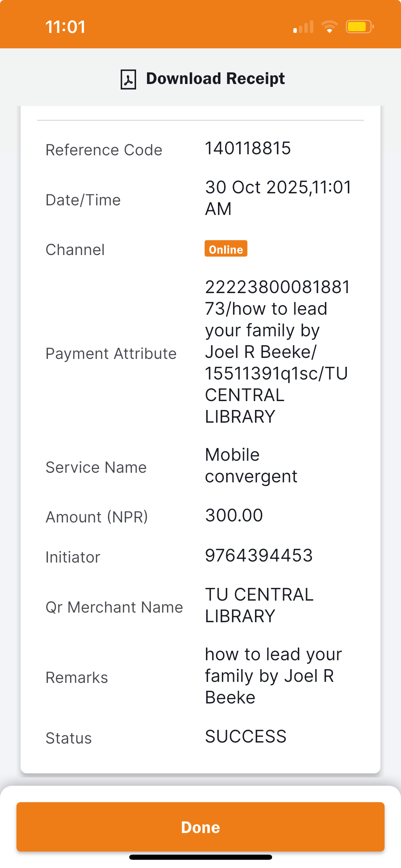Tap the SUCCESS status text
Image resolution: width=401 pixels, height=868 pixels.
pos(245,736)
